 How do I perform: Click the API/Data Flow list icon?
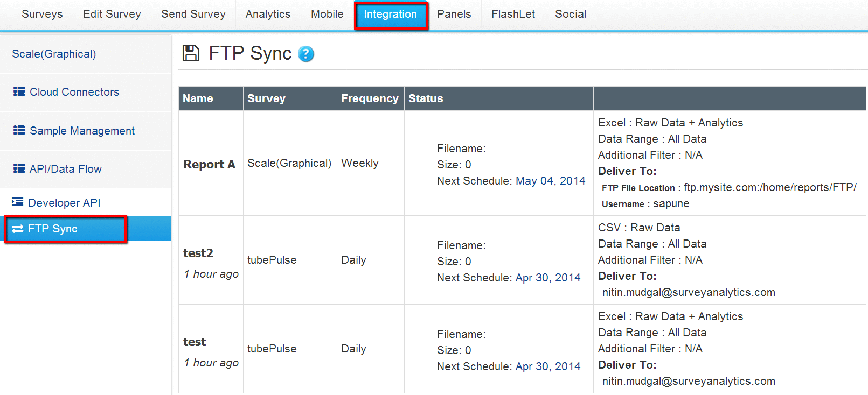click(19, 168)
